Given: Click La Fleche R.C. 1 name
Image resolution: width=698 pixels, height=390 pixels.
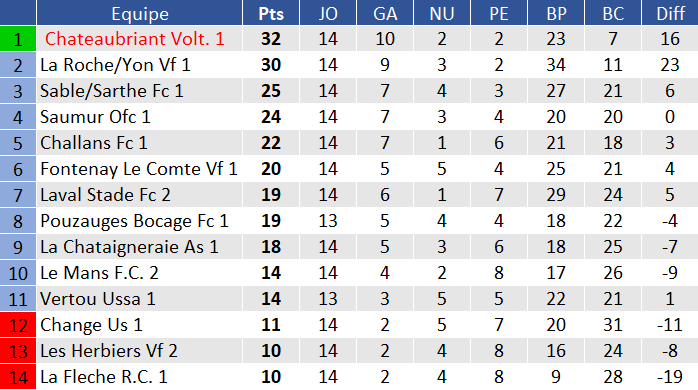Looking at the screenshot, I should click(x=104, y=377).
